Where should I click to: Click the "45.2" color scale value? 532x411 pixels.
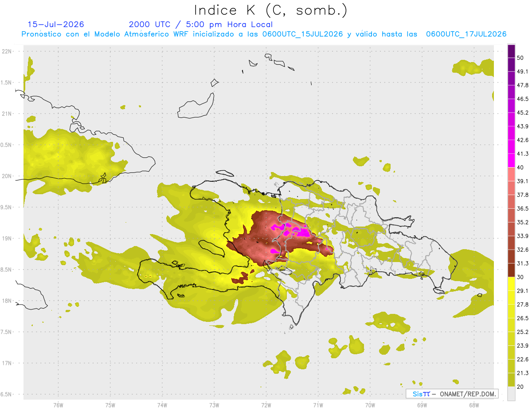pos(522,113)
